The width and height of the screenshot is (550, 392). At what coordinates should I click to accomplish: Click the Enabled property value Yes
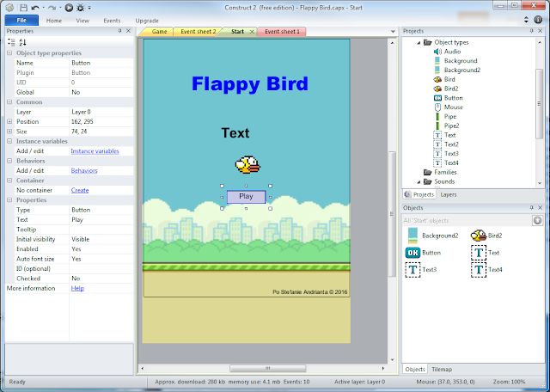coord(101,249)
